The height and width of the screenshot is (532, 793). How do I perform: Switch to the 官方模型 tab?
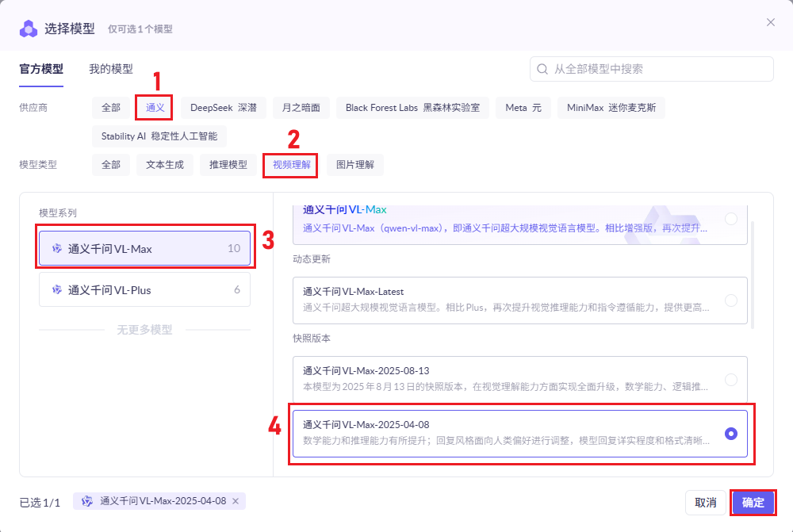click(41, 69)
